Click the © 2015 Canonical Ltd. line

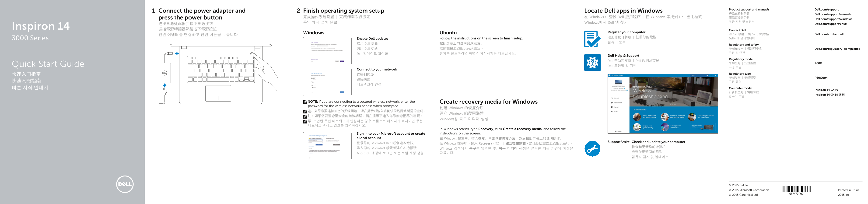743,195
